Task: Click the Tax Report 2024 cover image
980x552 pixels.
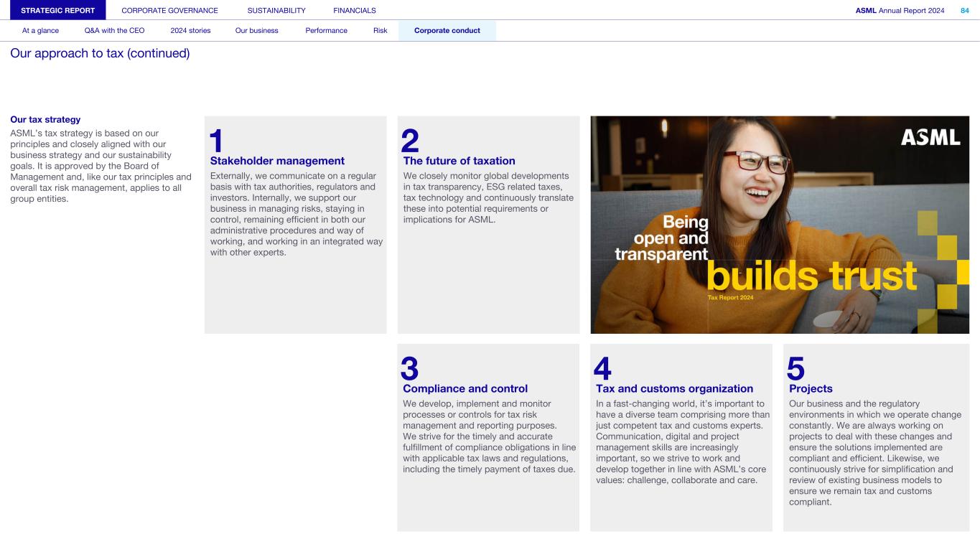Action: coord(780,225)
